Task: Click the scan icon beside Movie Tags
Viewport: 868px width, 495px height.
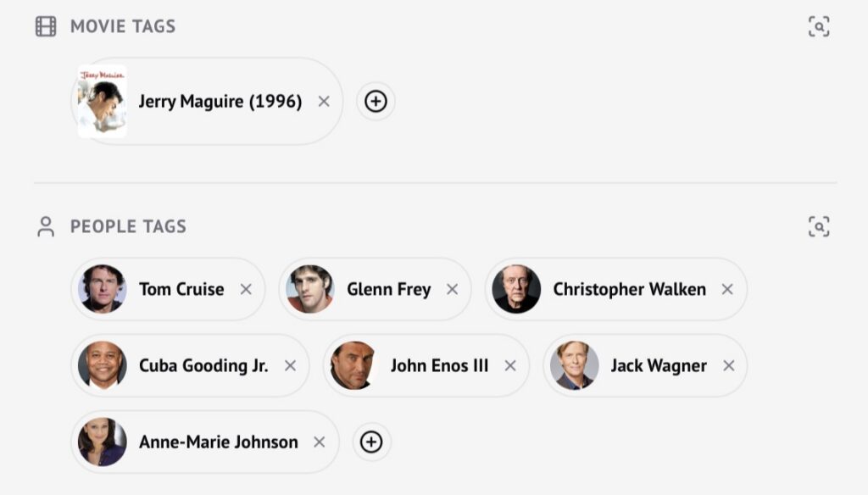Action: [818, 26]
